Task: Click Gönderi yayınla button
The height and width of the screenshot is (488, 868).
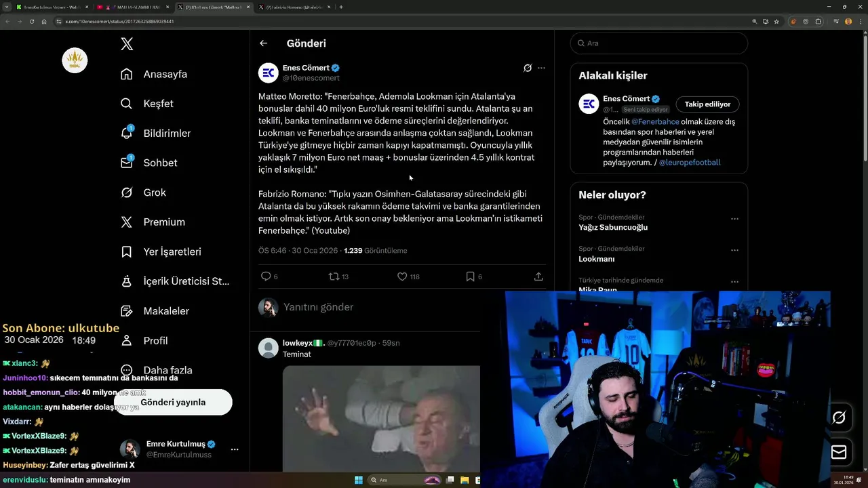Action: [x=173, y=402]
